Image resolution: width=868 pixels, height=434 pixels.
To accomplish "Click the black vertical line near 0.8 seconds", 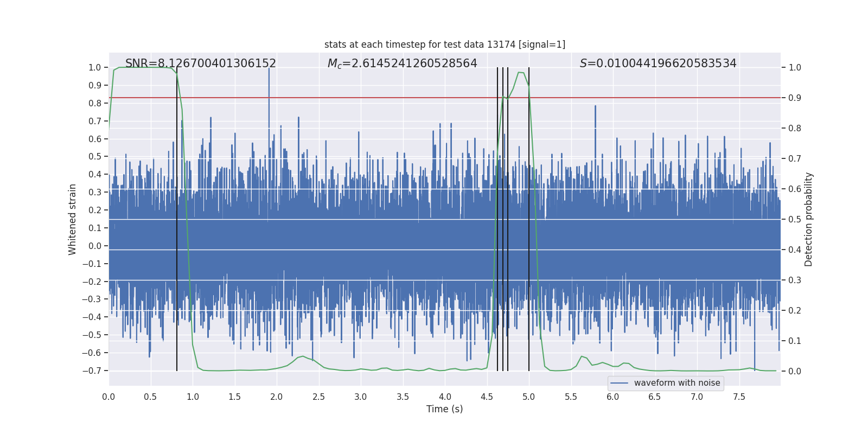I will tap(177, 219).
